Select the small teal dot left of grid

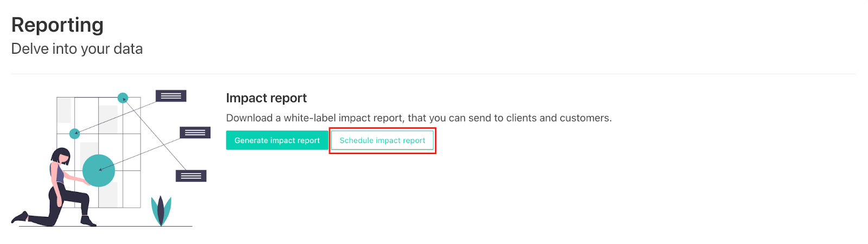(75, 133)
